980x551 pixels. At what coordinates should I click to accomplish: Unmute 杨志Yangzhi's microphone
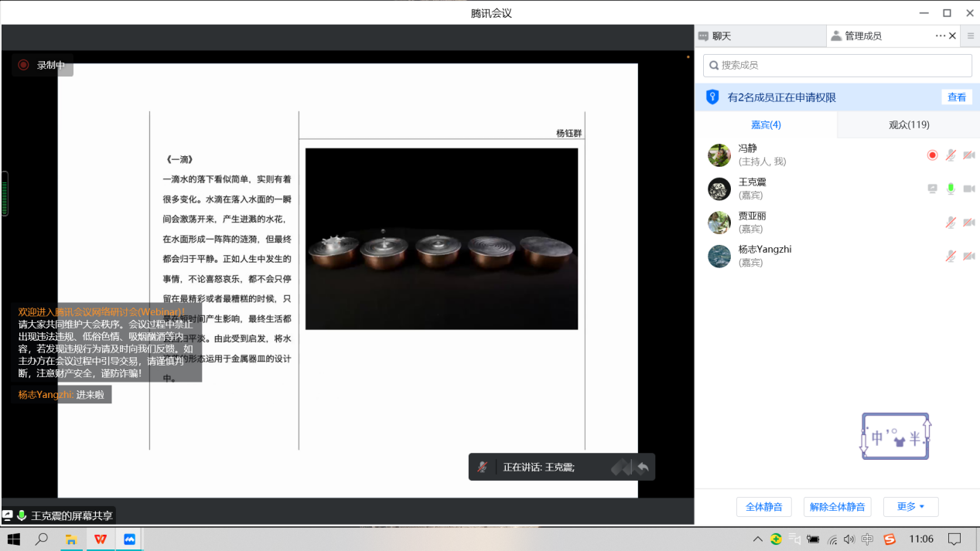point(951,256)
